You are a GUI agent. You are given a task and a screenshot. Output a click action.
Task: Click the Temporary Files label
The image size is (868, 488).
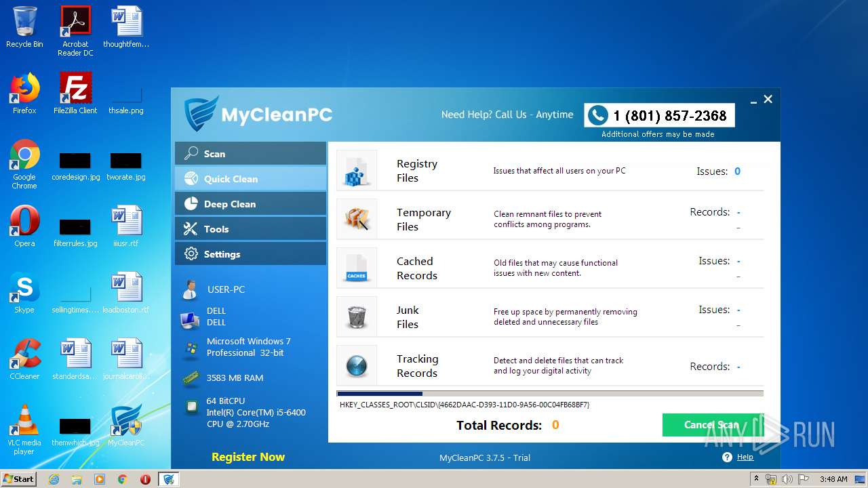coord(424,220)
